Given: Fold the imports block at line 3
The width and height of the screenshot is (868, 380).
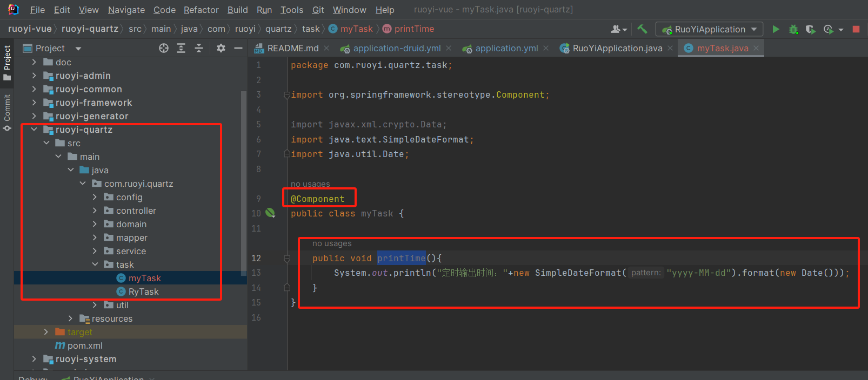Looking at the screenshot, I should 287,95.
